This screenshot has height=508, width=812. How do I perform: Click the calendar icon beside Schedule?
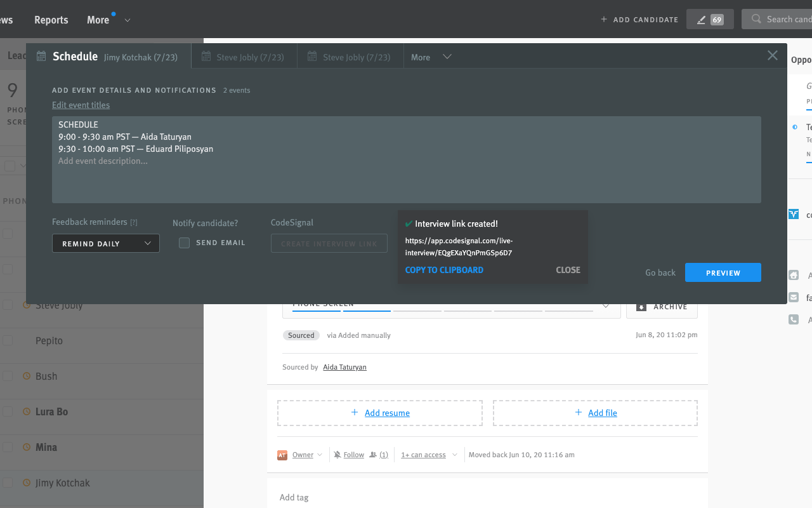pyautogui.click(x=41, y=57)
